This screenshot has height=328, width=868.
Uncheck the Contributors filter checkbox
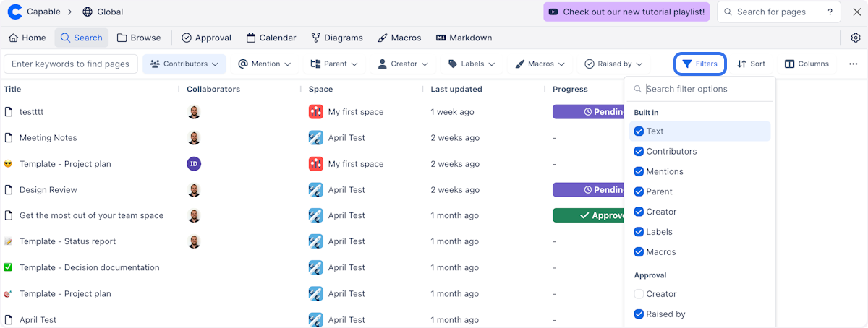click(x=639, y=152)
